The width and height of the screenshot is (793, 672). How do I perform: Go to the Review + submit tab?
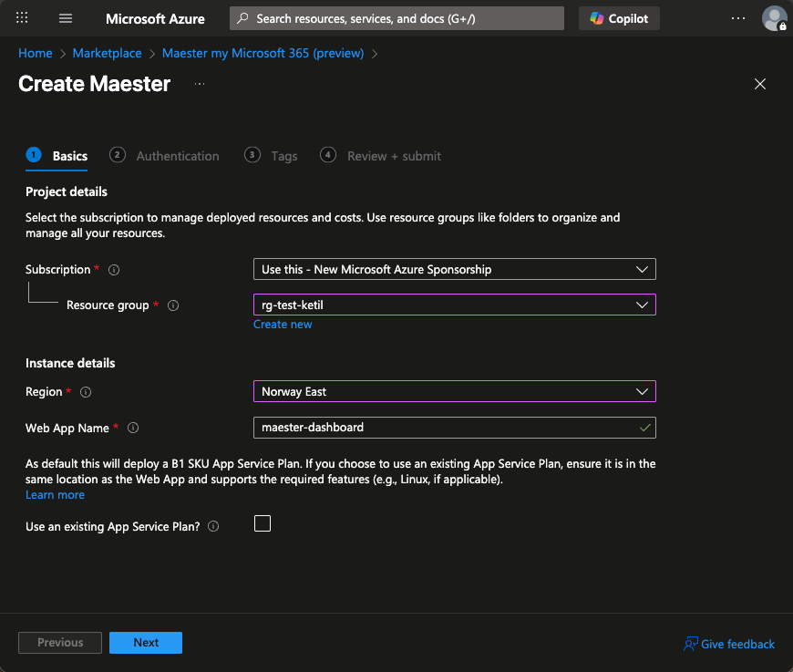tap(393, 156)
